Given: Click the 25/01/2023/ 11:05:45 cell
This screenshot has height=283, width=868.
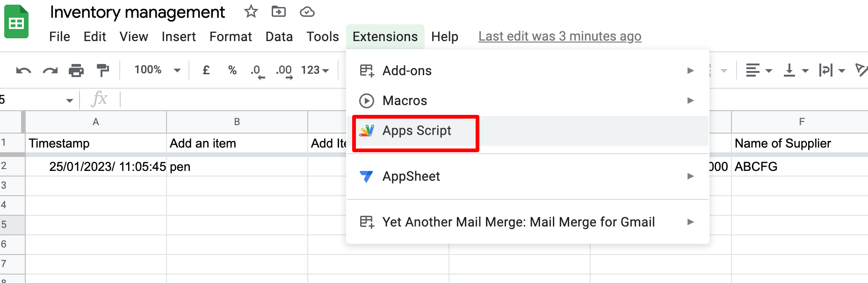Looking at the screenshot, I should click(96, 166).
